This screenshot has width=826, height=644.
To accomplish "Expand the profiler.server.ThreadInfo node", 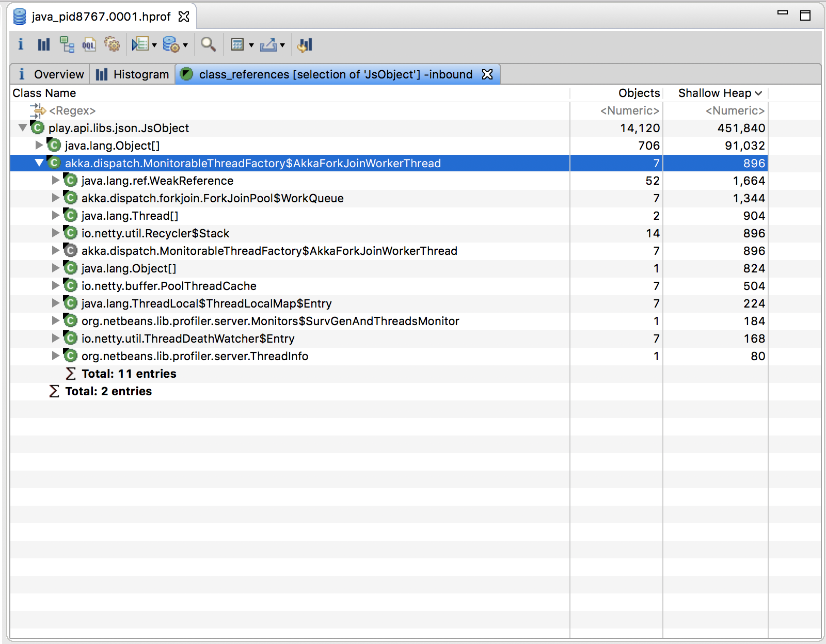I will pyautogui.click(x=55, y=356).
